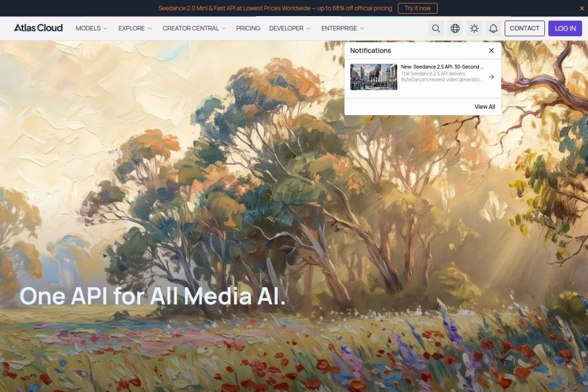Viewport: 588px width, 392px height.
Task: Click 'New: Seedance 2.5 API' notification title
Action: point(442,67)
